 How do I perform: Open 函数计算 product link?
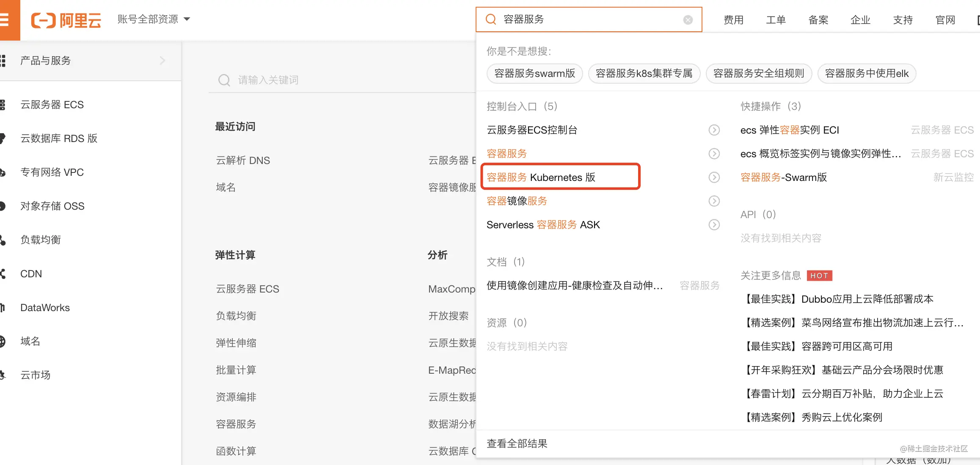236,451
